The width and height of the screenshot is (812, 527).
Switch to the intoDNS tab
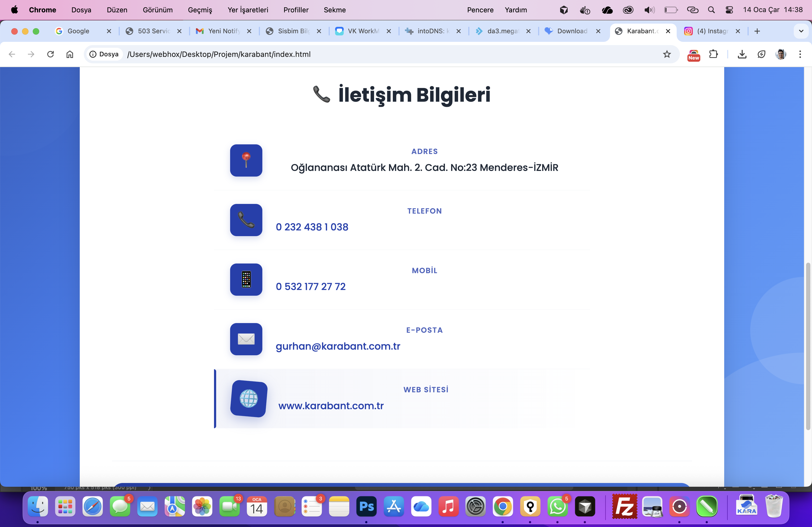[430, 31]
